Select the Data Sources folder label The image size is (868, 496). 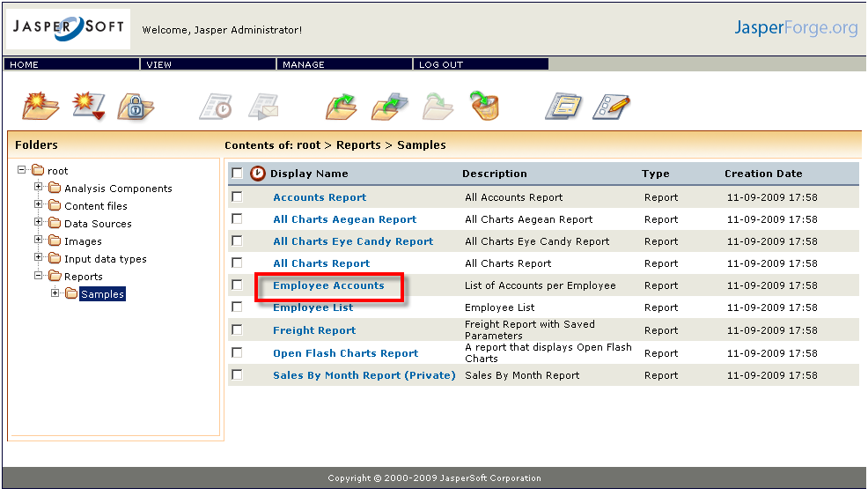(98, 224)
